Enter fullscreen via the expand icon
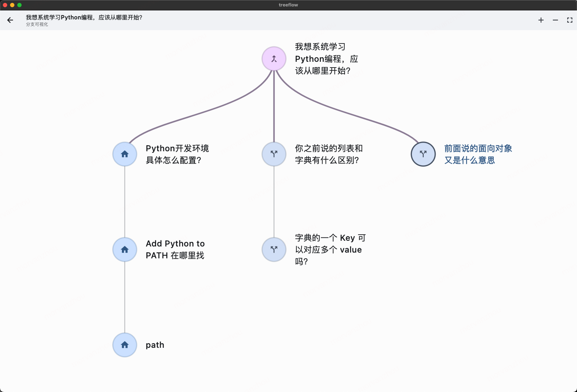577x392 pixels. click(x=570, y=20)
